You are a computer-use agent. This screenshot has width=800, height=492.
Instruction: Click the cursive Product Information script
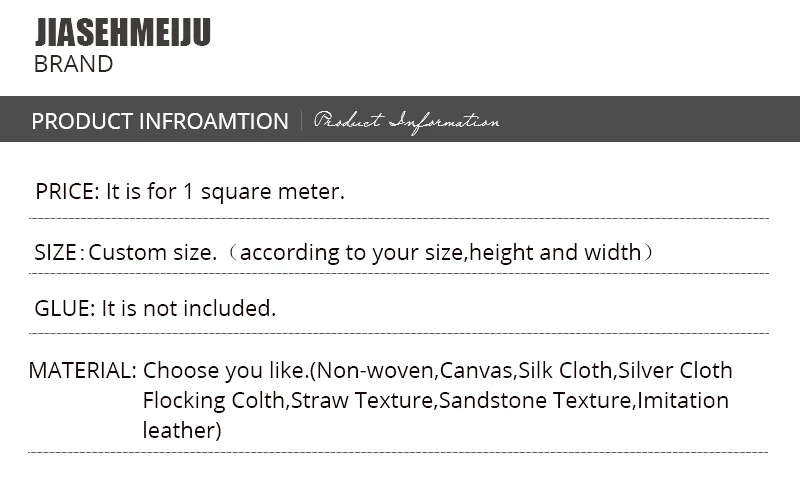click(x=406, y=122)
